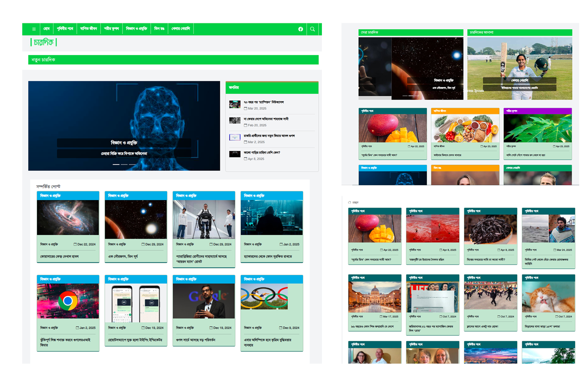The image size is (588, 392).
Task: Click calendar icon next to Dec 22, 2024
Action: coord(75,244)
